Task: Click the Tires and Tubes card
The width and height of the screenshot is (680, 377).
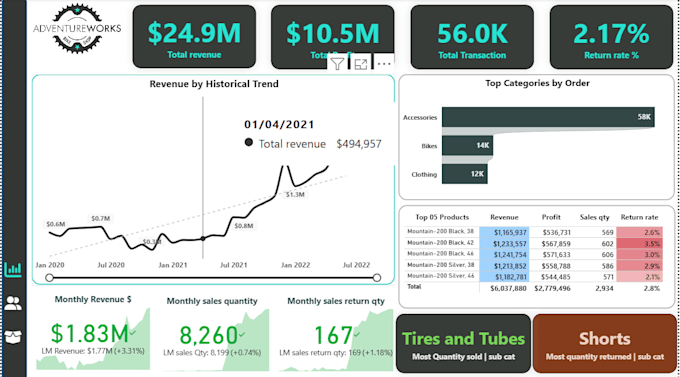Action: point(463,344)
